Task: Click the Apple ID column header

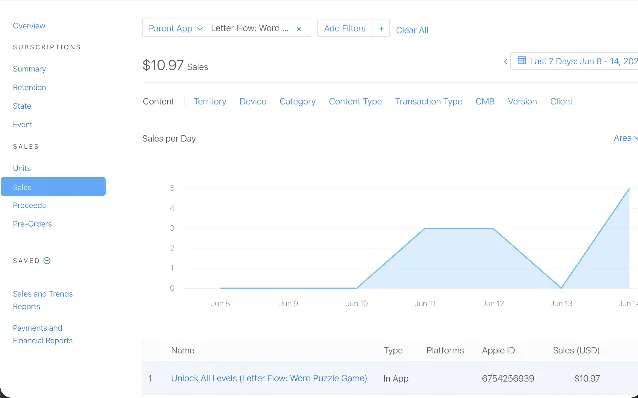Action: (498, 350)
